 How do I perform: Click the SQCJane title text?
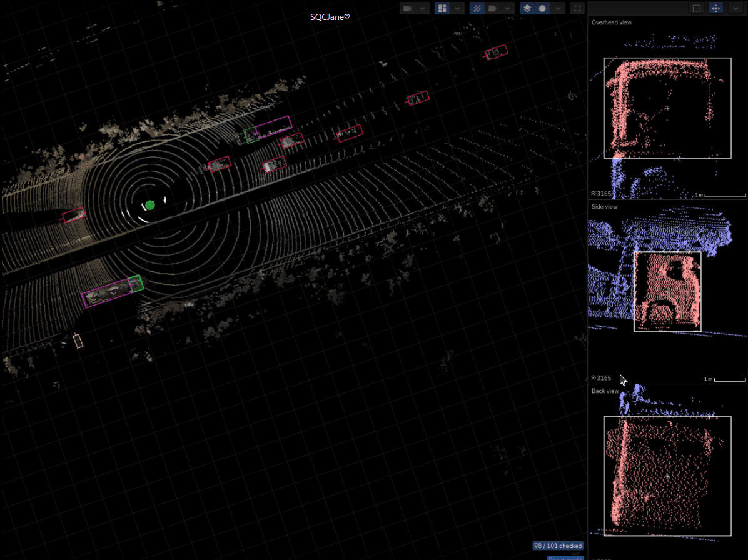[330, 17]
